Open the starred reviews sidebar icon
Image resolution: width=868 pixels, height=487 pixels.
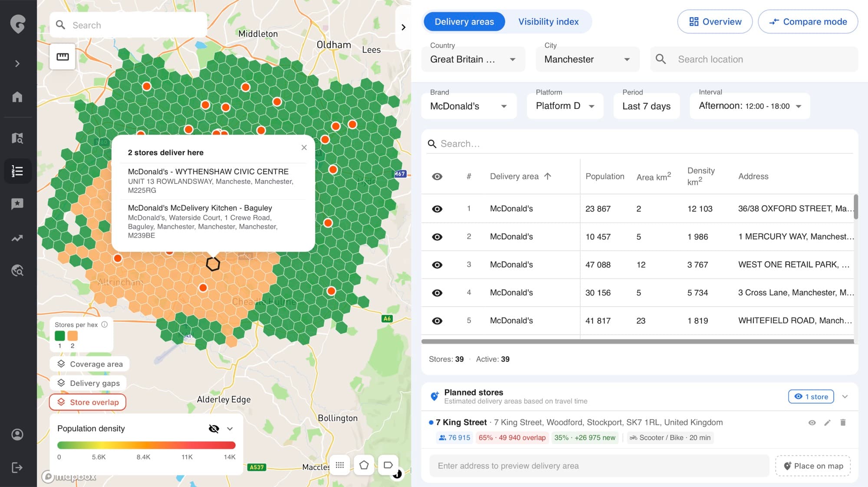click(17, 204)
